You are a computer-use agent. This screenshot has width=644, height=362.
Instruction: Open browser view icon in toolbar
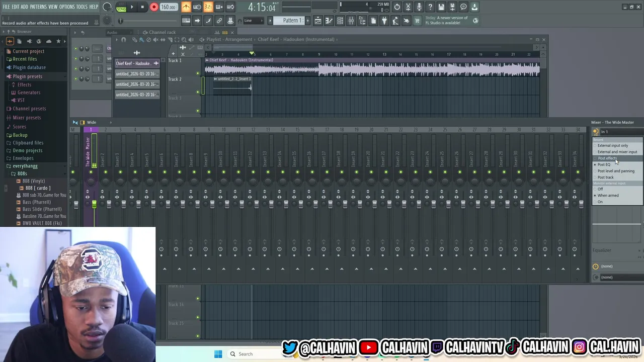[362, 21]
